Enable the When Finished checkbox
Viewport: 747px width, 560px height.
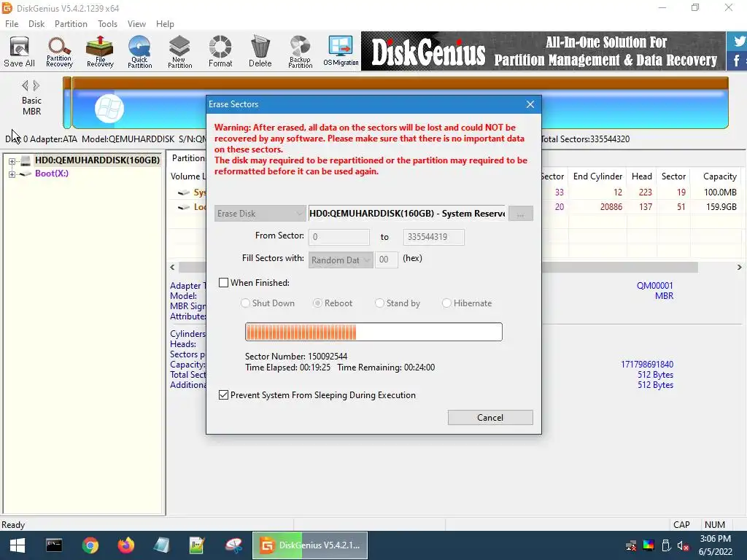(223, 282)
